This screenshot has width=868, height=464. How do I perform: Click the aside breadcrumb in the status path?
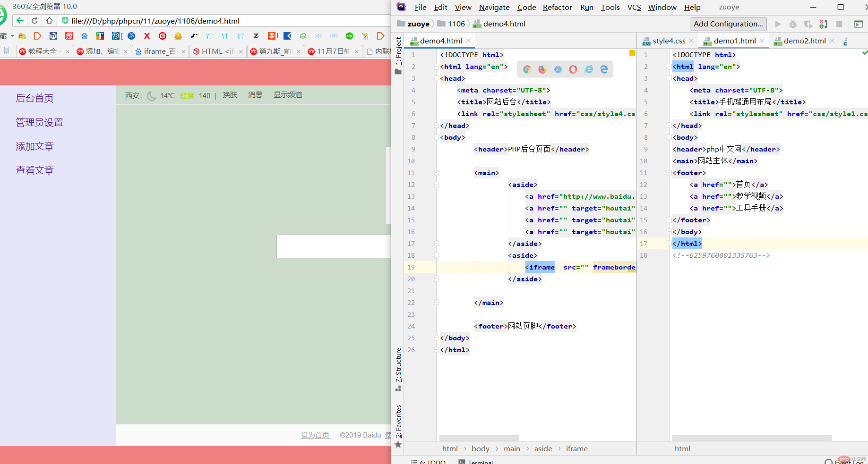tap(543, 449)
